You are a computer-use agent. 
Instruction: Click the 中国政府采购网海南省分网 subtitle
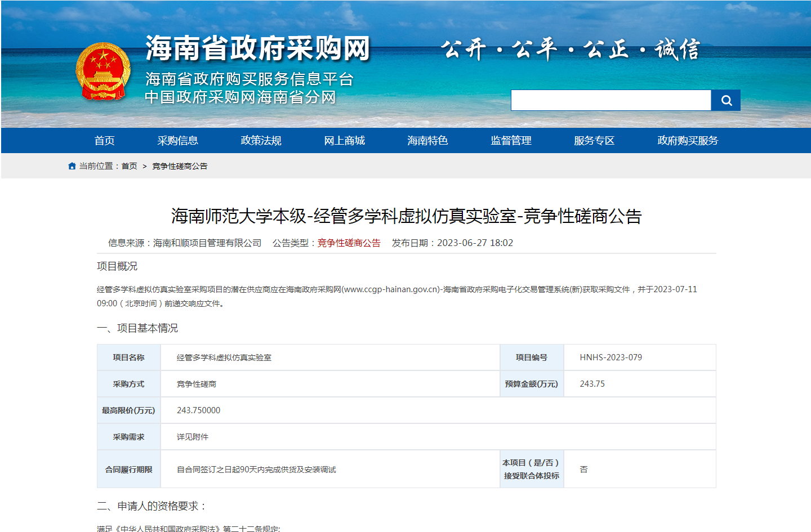click(240, 97)
